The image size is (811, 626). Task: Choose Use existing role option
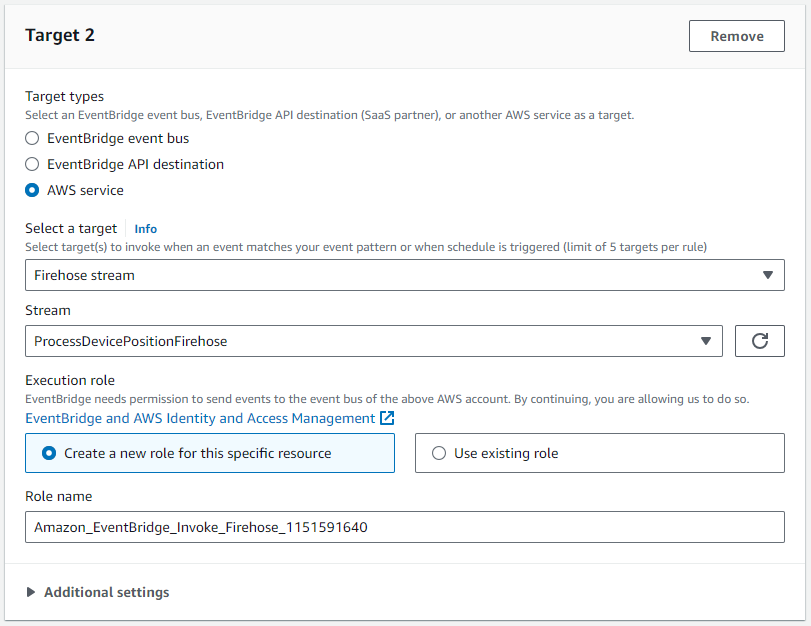[439, 453]
